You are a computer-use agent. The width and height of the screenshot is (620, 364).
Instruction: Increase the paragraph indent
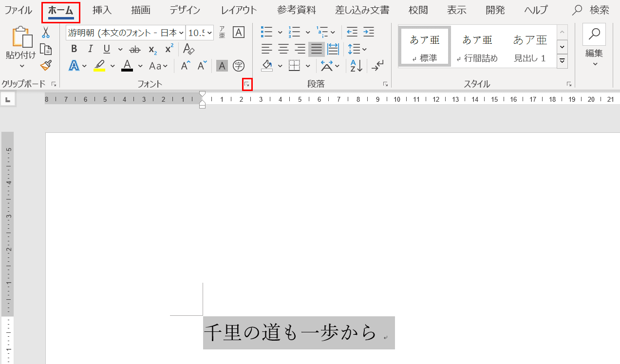369,33
